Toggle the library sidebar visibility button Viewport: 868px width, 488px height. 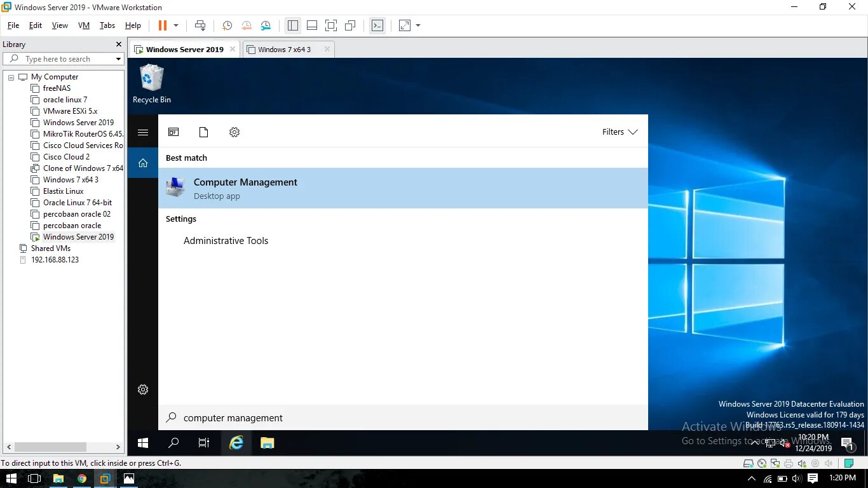293,25
